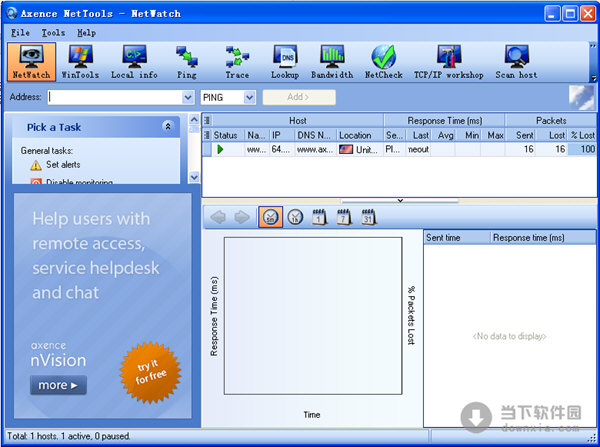Open the PING protocol dropdown
Image resolution: width=600 pixels, height=447 pixels.
(x=249, y=97)
